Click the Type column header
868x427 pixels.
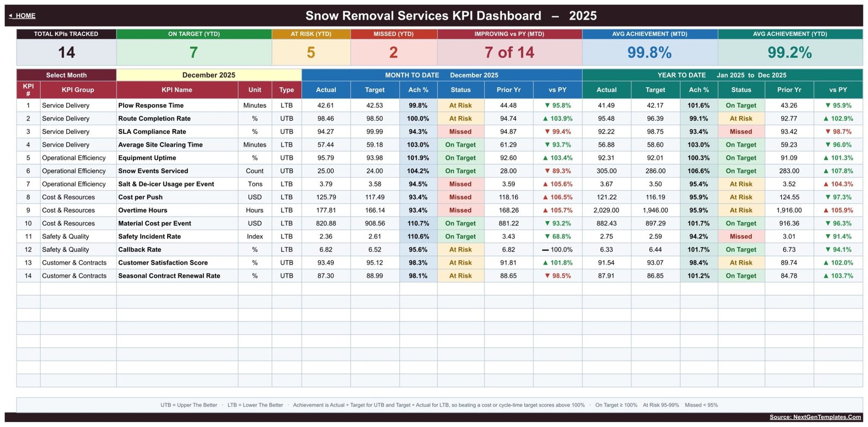click(x=286, y=90)
